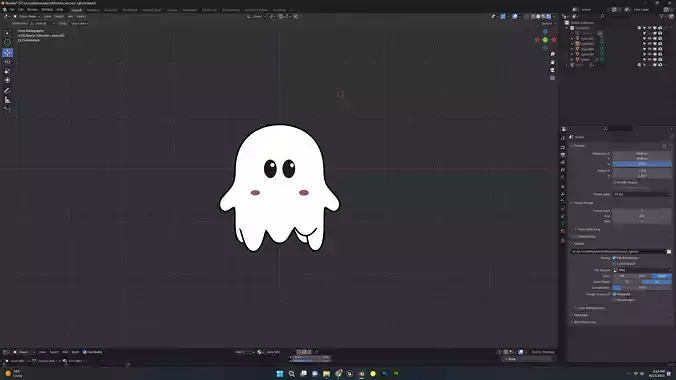
Task: Switch viewport to rendered shading mode
Action: [548, 16]
